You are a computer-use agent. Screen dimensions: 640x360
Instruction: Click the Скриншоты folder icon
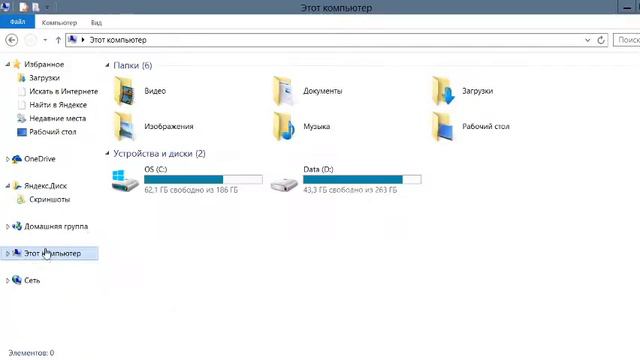21,199
